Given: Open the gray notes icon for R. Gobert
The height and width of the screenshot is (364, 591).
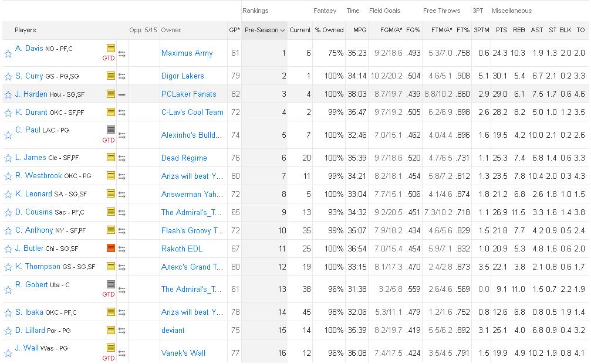Looking at the screenshot, I should pyautogui.click(x=110, y=284).
